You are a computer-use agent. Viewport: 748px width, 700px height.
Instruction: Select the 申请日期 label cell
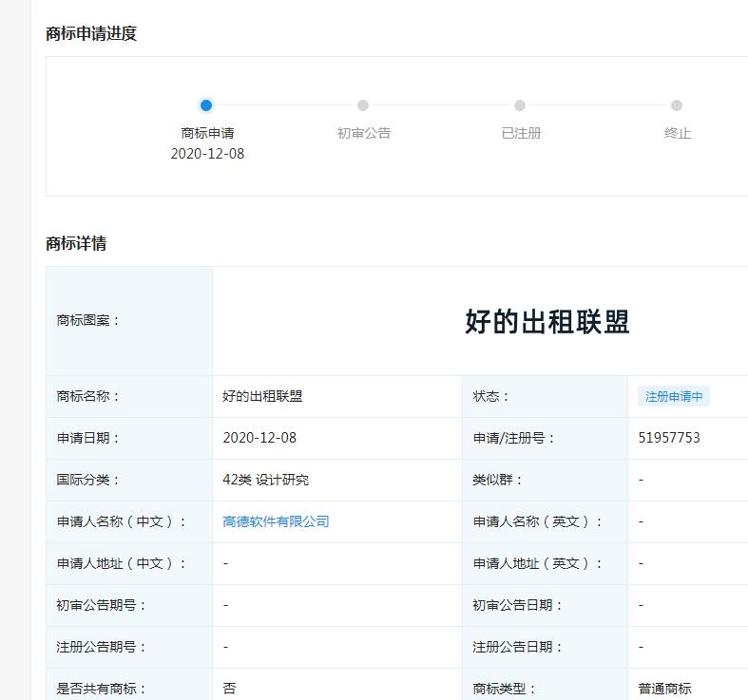click(129, 438)
